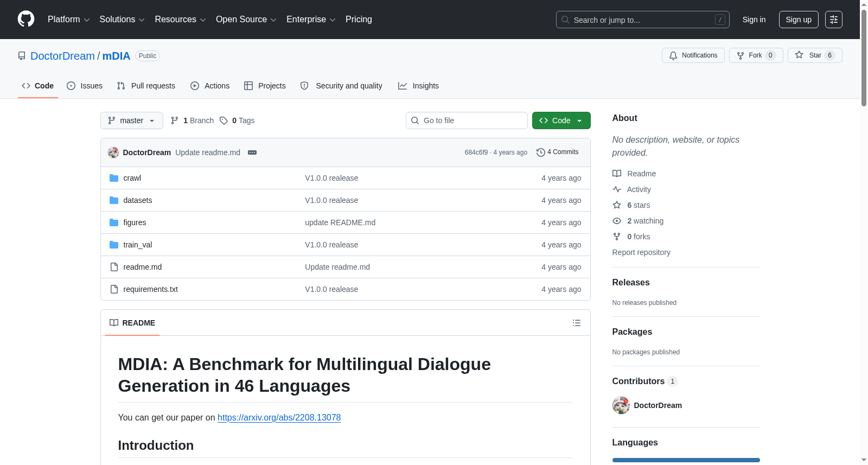
Task: Open the train_val folder name
Action: [x=138, y=245]
